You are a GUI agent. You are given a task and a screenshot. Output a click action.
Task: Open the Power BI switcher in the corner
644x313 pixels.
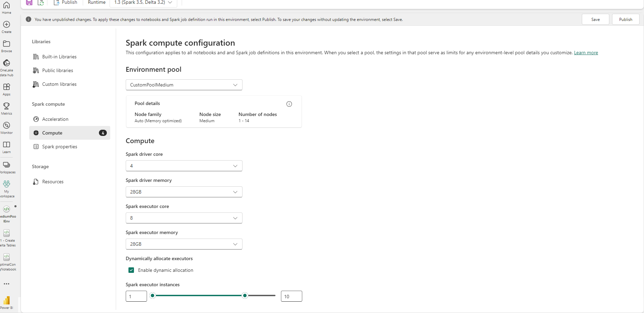coord(7,302)
